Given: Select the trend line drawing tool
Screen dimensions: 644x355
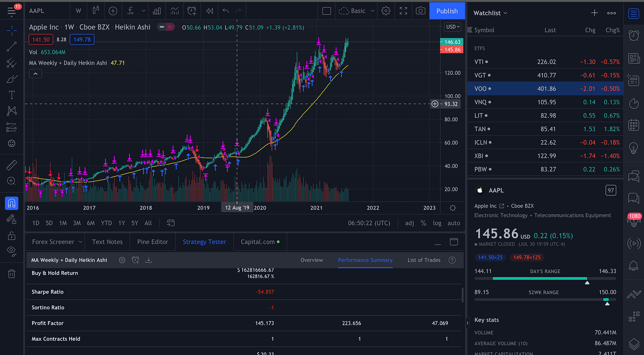Looking at the screenshot, I should pos(12,47).
